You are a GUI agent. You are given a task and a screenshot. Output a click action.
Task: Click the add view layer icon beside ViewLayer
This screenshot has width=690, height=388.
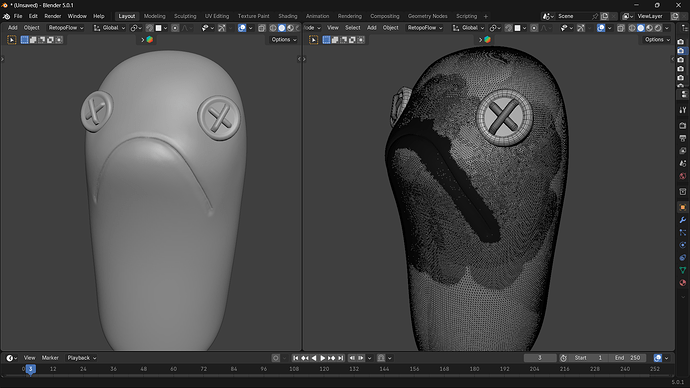click(x=675, y=16)
